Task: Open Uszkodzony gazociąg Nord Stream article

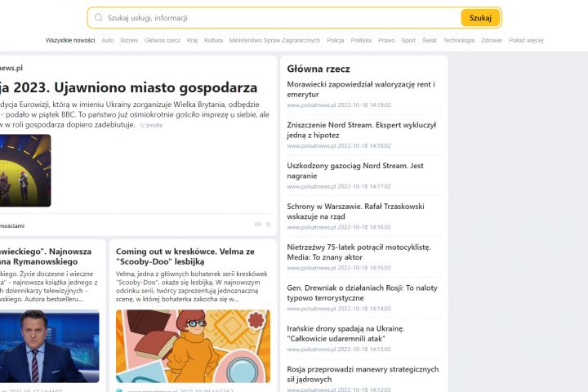Action: (x=355, y=171)
